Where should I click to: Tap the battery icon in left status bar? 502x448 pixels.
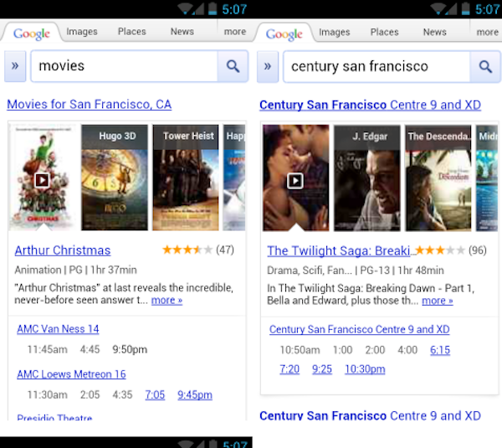213,8
